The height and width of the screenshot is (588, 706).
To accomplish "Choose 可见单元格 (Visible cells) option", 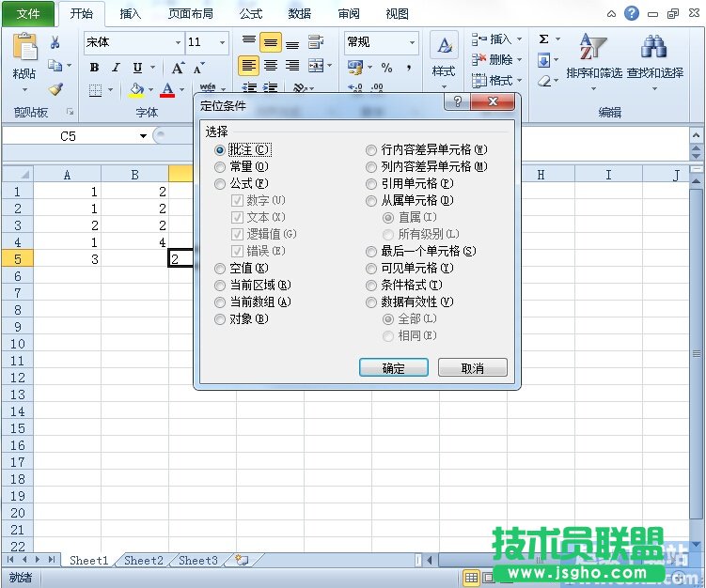I will pyautogui.click(x=372, y=268).
